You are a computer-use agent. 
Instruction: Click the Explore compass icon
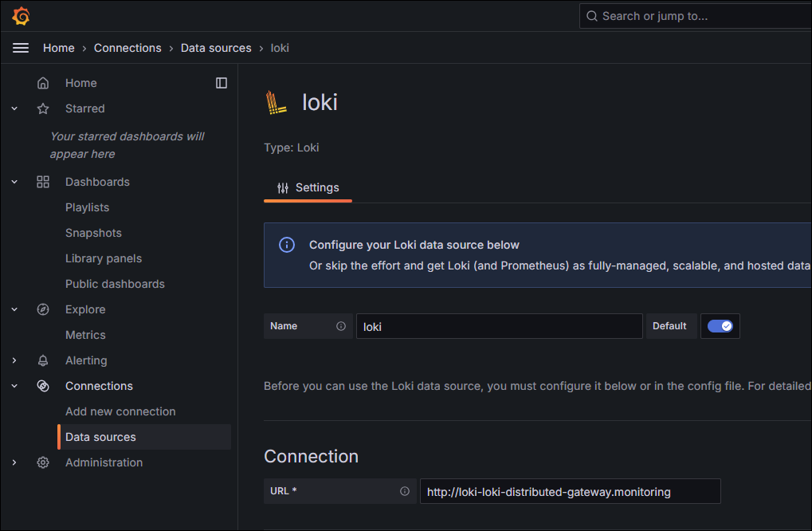(43, 309)
